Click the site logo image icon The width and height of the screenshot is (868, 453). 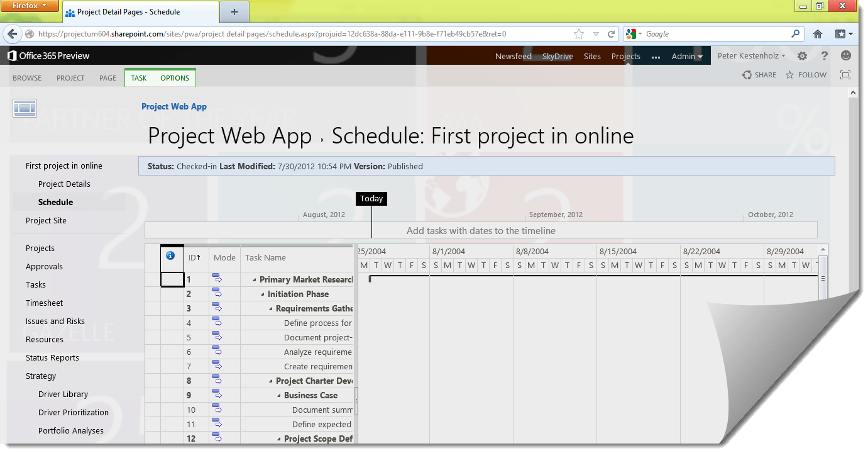pyautogui.click(x=25, y=108)
